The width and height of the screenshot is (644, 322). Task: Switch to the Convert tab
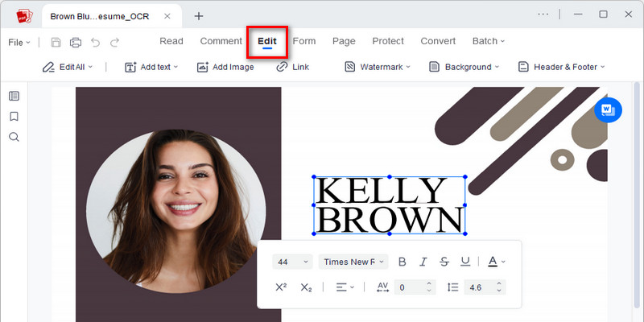tap(438, 41)
